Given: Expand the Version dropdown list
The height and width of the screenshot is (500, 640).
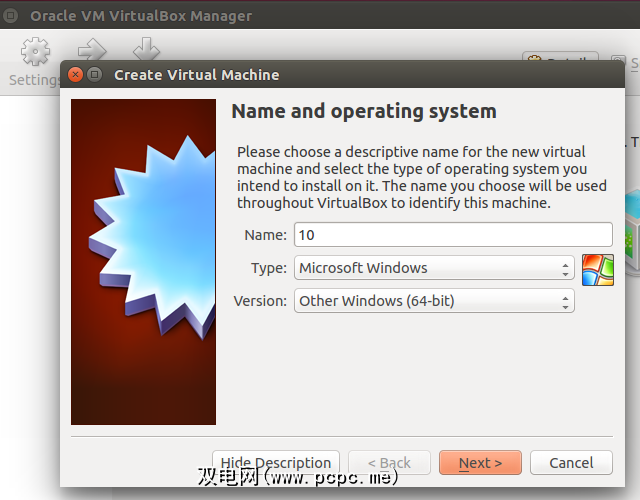Looking at the screenshot, I should 433,301.
